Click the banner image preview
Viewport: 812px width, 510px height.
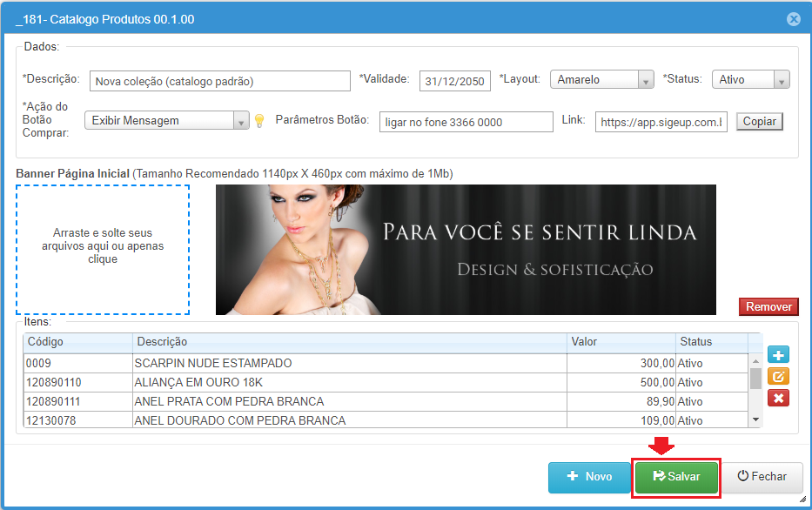466,249
